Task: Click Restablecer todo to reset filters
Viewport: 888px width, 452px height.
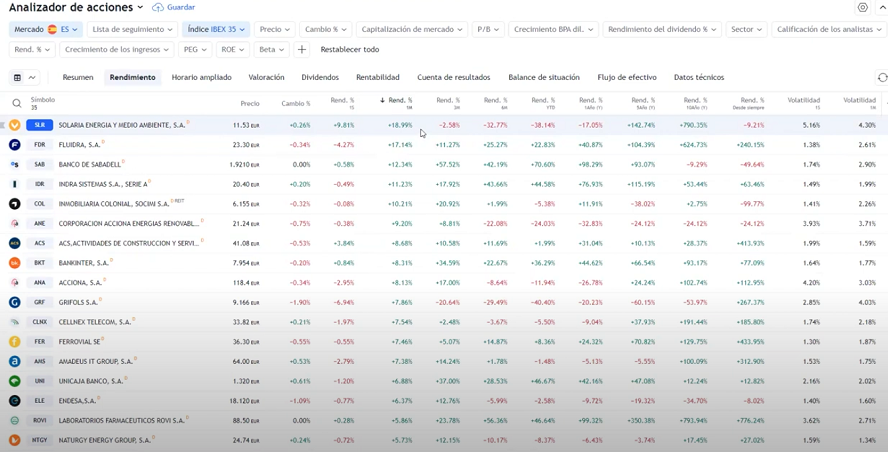Action: tap(349, 49)
